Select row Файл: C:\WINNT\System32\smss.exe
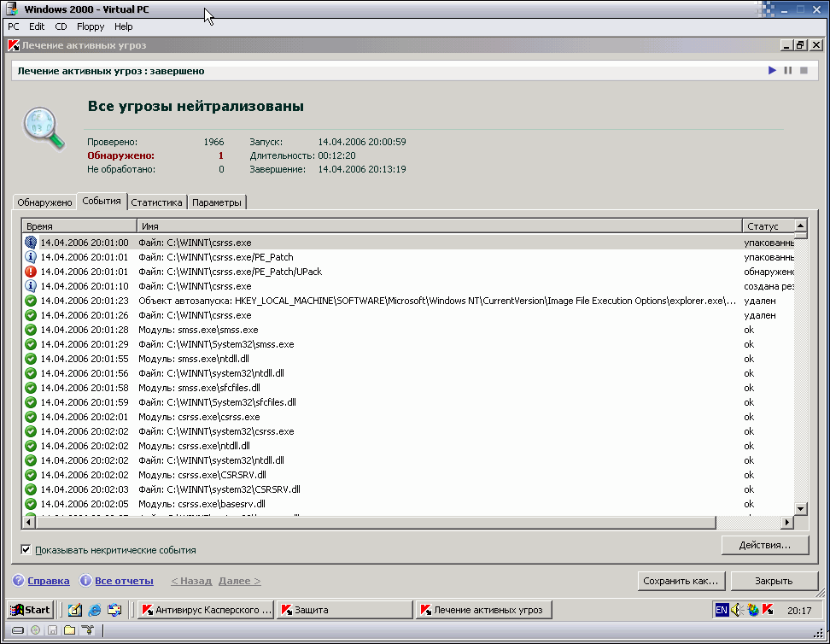 tap(408, 344)
